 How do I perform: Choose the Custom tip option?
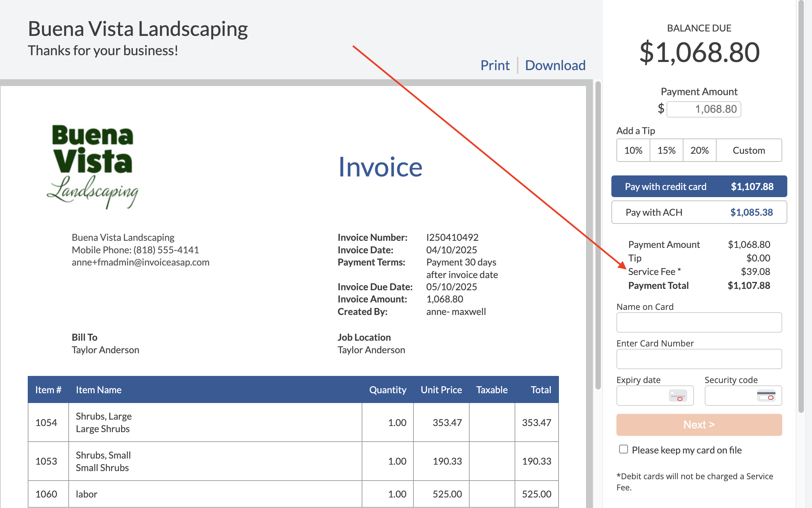[x=749, y=150]
